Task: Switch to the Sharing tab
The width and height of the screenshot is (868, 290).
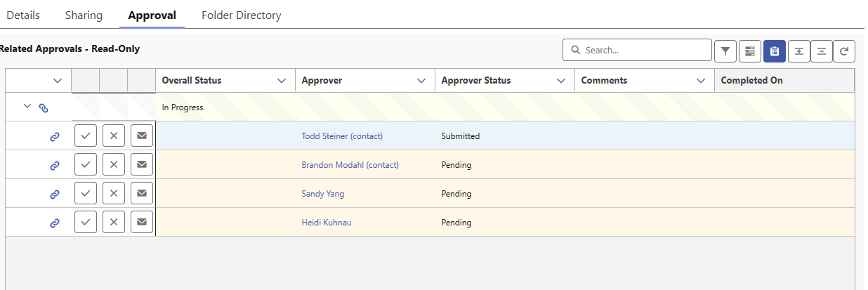Action: (84, 15)
